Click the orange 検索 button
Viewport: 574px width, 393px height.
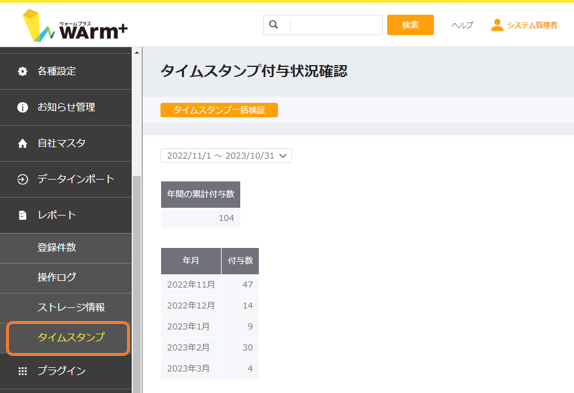(x=410, y=25)
